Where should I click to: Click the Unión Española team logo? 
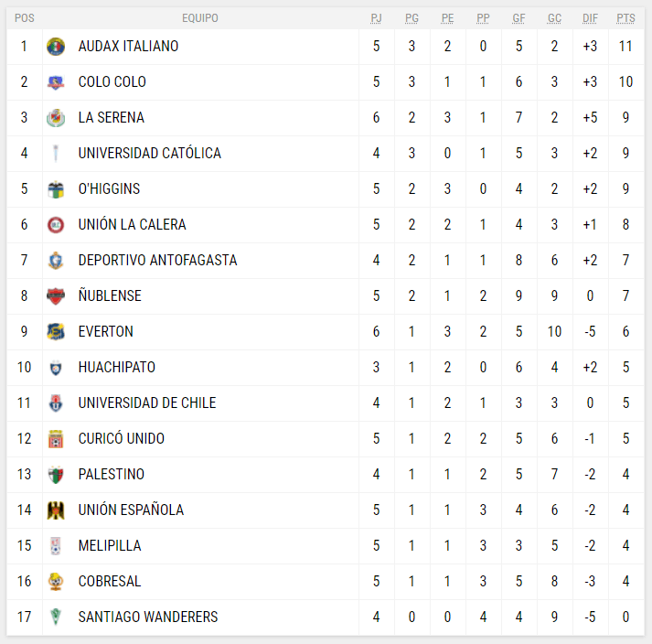(56, 510)
